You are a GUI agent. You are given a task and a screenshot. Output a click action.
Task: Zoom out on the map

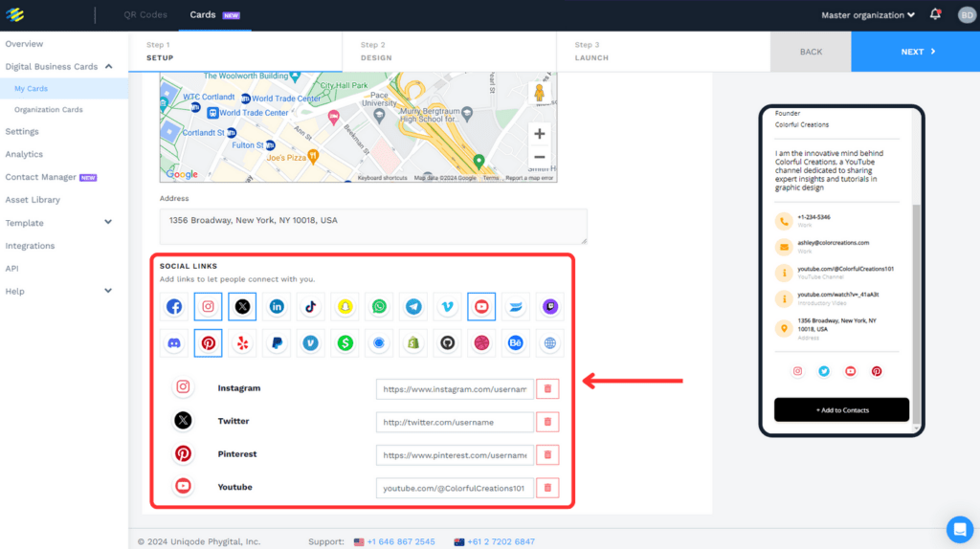[x=540, y=158]
